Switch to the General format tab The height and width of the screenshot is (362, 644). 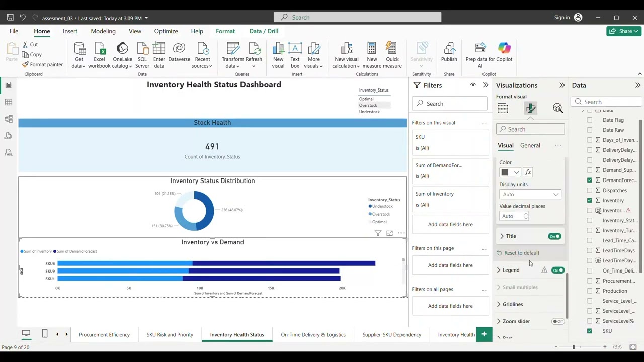[530, 145]
